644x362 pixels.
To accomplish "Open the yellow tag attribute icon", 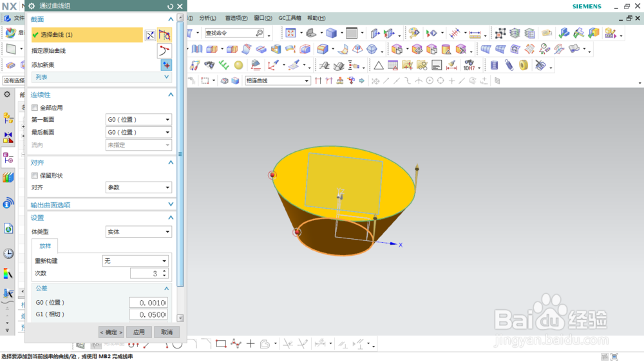I will [x=546, y=33].
